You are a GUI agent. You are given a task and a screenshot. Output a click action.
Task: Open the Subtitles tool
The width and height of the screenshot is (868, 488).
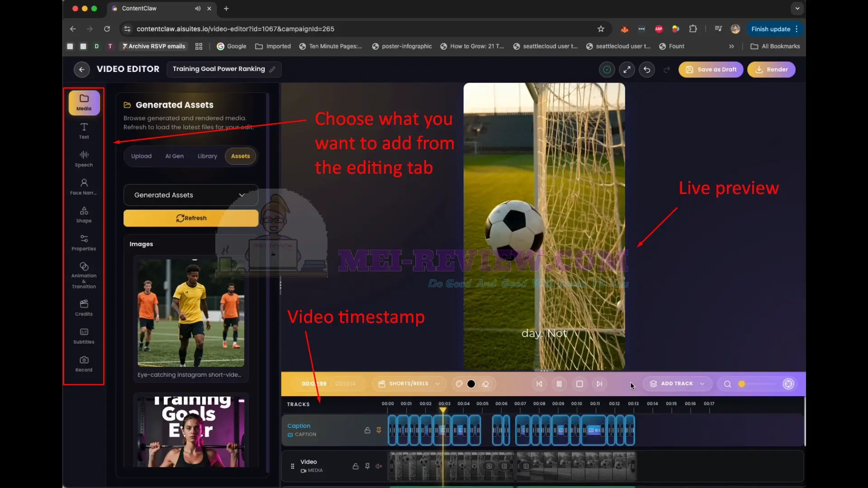coord(84,336)
